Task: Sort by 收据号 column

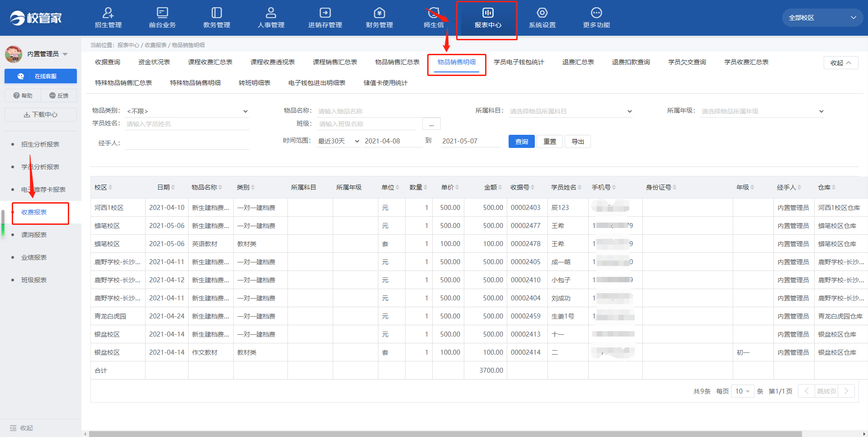Action: point(522,187)
